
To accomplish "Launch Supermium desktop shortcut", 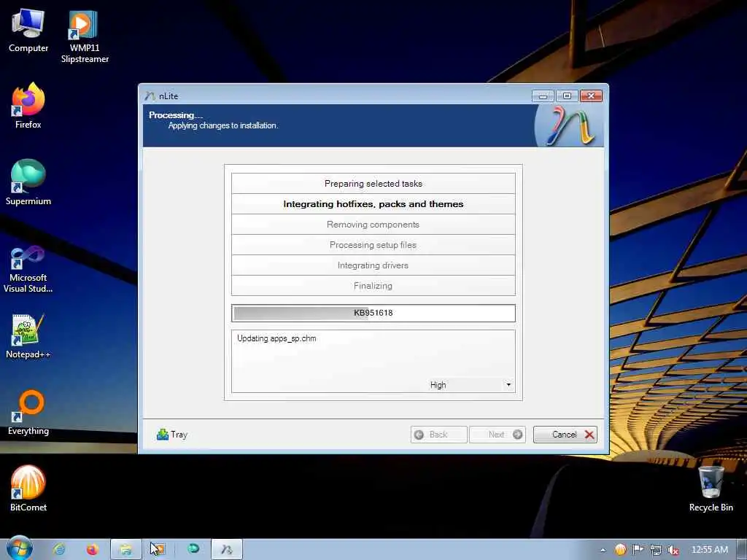I will pos(28,182).
